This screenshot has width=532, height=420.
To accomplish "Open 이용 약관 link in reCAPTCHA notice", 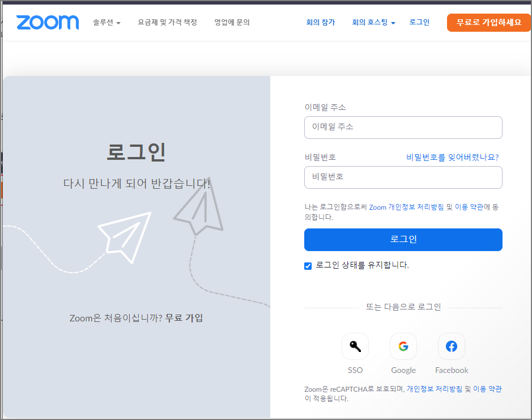I will [x=487, y=389].
